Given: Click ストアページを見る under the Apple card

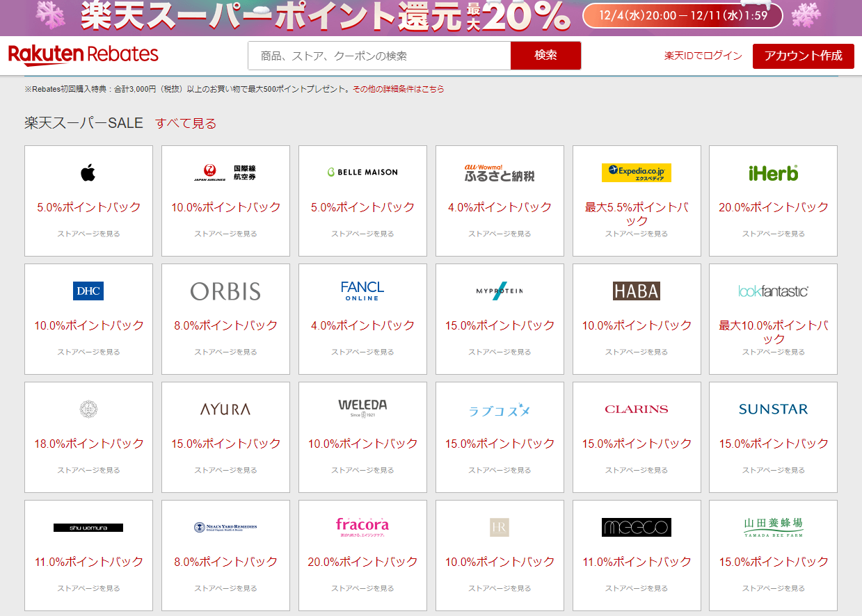Looking at the screenshot, I should pyautogui.click(x=88, y=234).
